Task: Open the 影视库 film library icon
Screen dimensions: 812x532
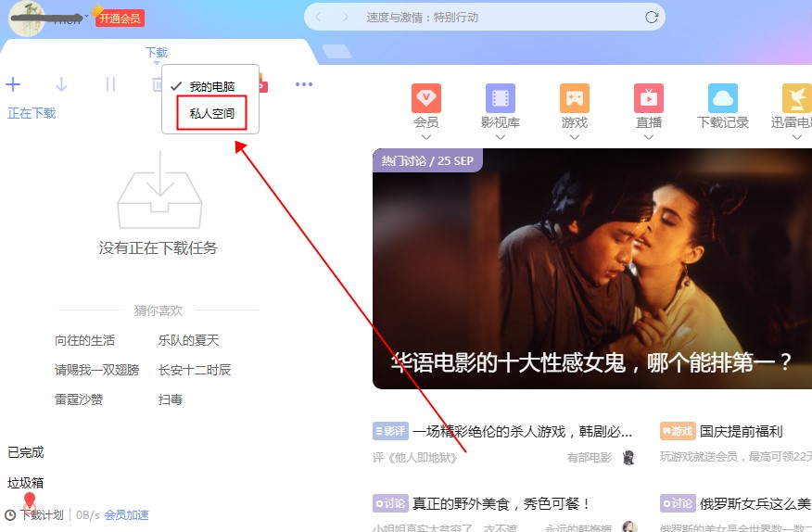Action: click(501, 98)
